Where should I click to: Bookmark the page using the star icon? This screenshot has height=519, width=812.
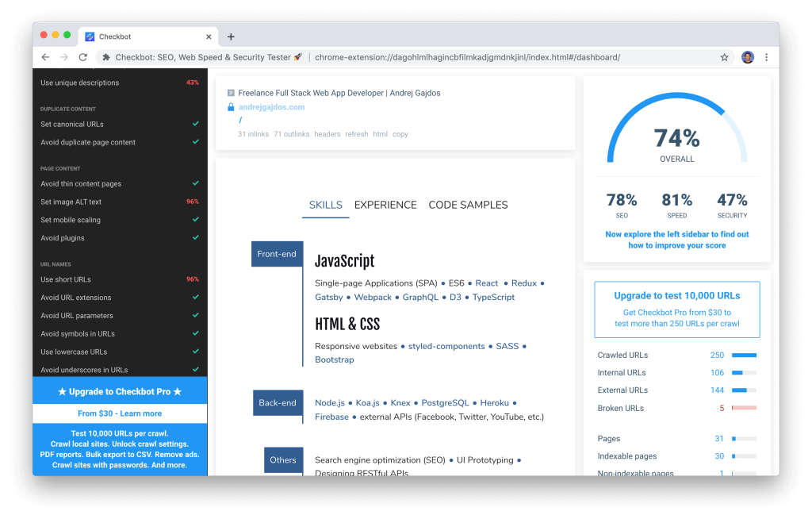tap(725, 56)
